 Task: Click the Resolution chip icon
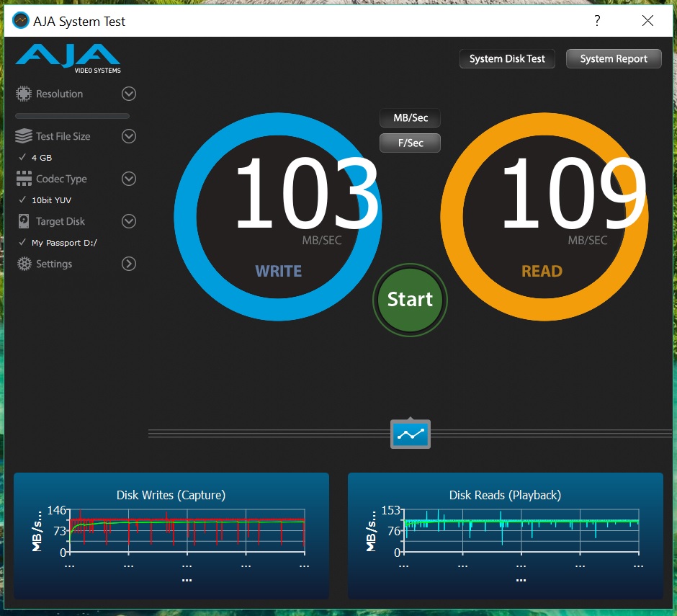24,94
